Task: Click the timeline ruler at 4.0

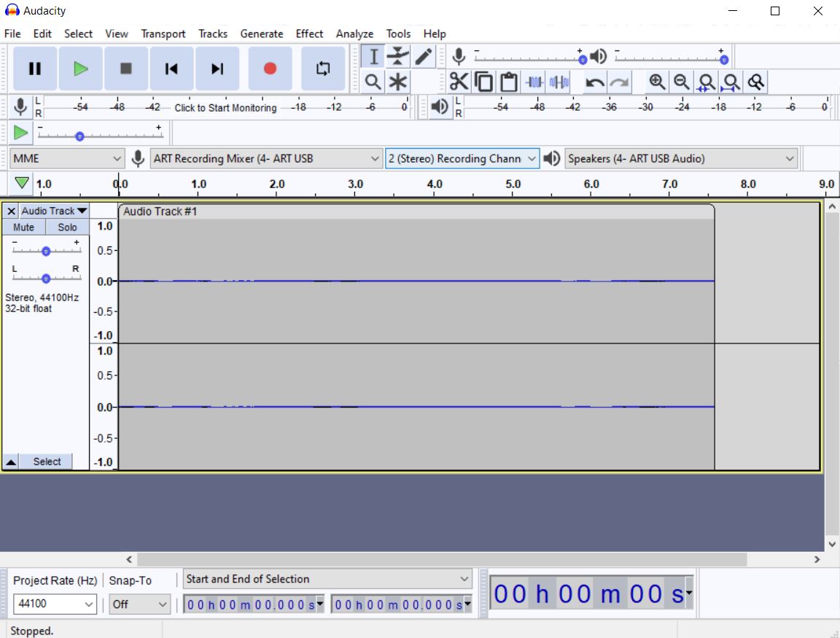Action: (435, 184)
